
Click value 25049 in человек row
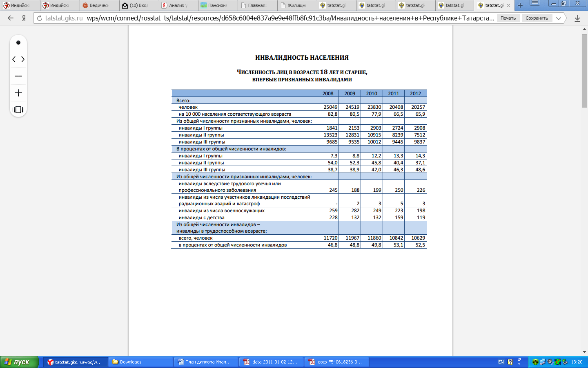pos(330,107)
